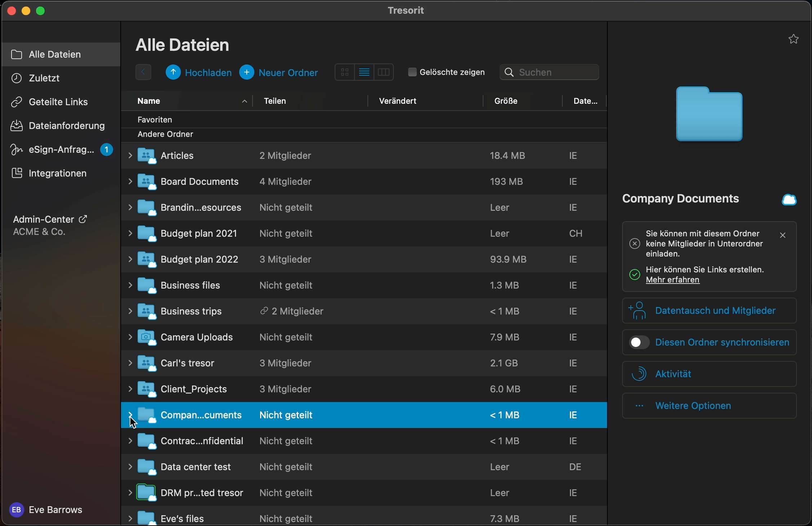Expand the Data center test folder
812x526 pixels.
[130, 467]
